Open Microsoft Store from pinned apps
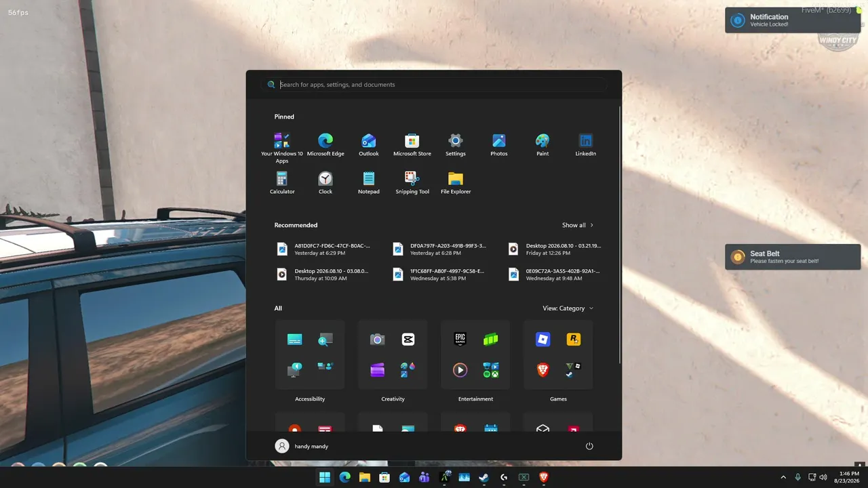The image size is (868, 488). coord(412,145)
